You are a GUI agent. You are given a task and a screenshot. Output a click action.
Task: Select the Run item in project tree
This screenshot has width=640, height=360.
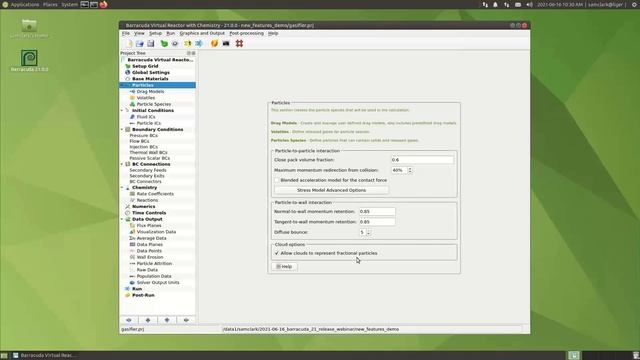point(137,289)
